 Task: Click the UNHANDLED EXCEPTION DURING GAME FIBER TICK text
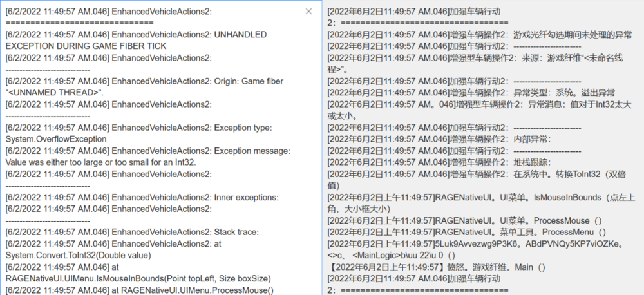136,41
